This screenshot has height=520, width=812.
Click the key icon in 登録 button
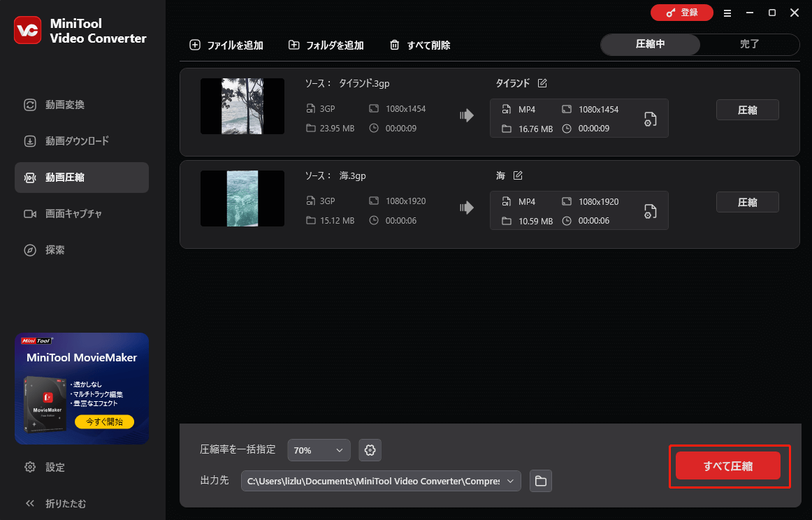point(671,13)
